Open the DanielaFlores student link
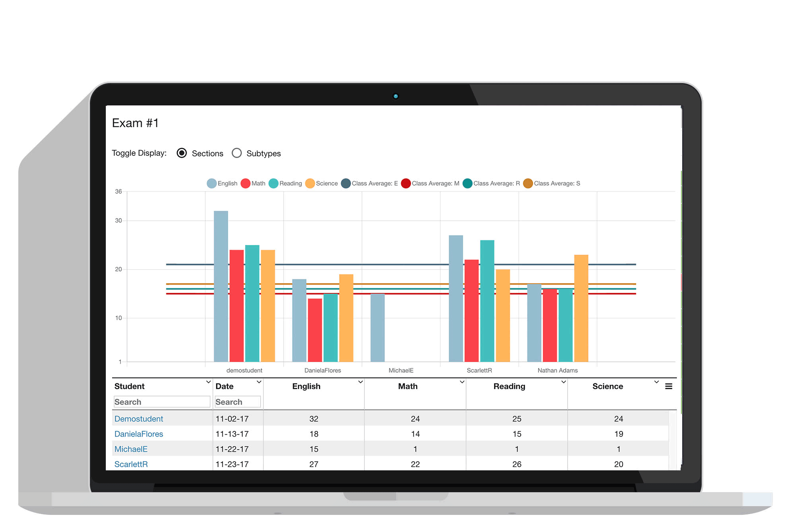Image resolution: width=788 pixels, height=532 pixels. click(x=139, y=434)
